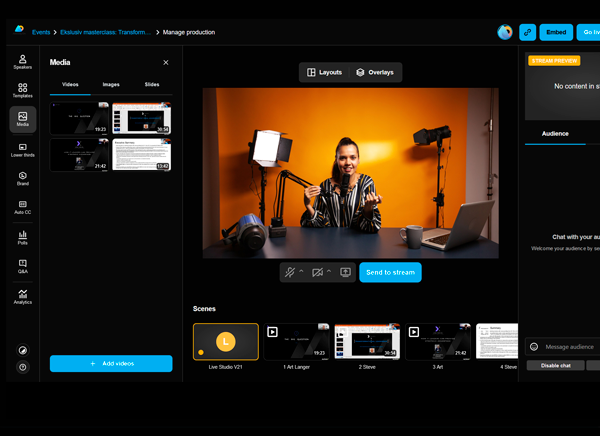Open the Auto CC panel

click(x=23, y=207)
